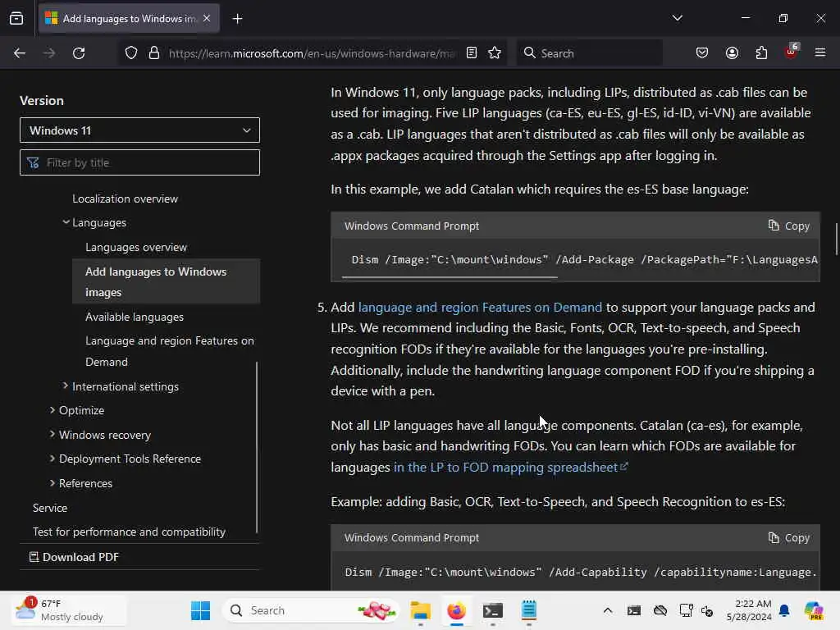This screenshot has width=840, height=630.
Task: Open notifications bell icon
Action: tap(784, 610)
